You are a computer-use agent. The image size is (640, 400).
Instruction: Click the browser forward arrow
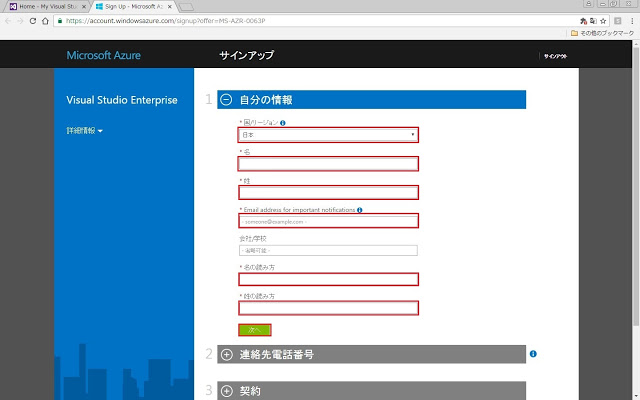[20, 21]
